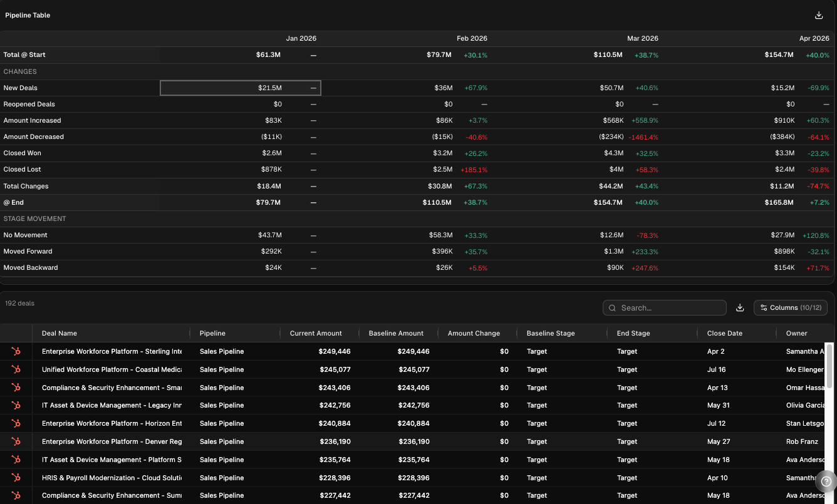The image size is (837, 504).
Task: Click the Apr 2026 @ End total
Action: coord(779,202)
